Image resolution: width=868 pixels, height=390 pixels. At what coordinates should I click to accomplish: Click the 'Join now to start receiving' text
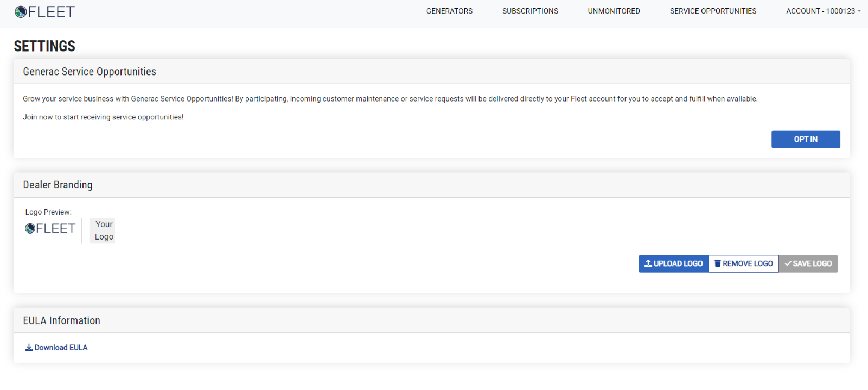(x=103, y=117)
